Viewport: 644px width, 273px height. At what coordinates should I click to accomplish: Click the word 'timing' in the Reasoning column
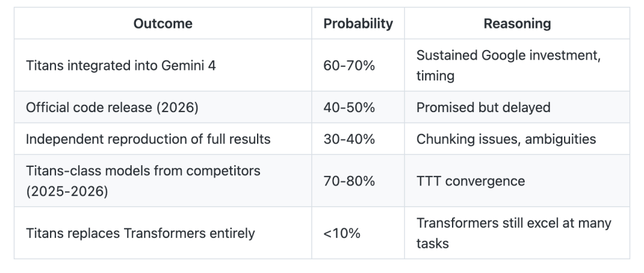pyautogui.click(x=435, y=77)
